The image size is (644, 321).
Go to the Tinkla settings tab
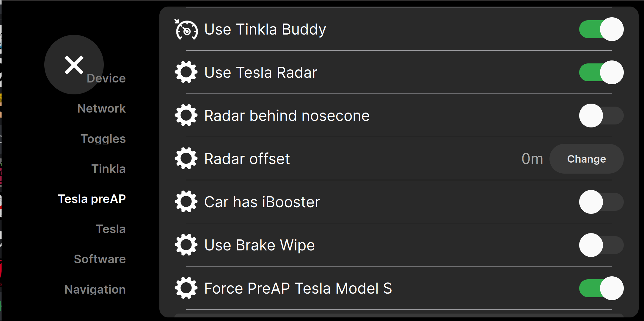109,169
